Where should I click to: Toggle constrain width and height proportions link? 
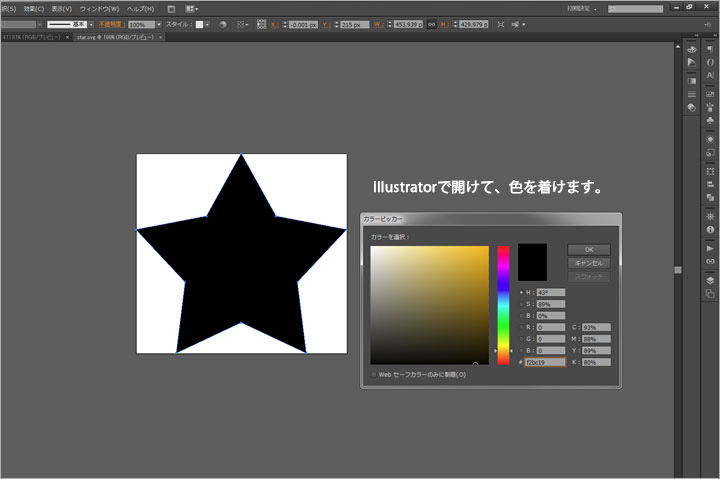click(432, 24)
